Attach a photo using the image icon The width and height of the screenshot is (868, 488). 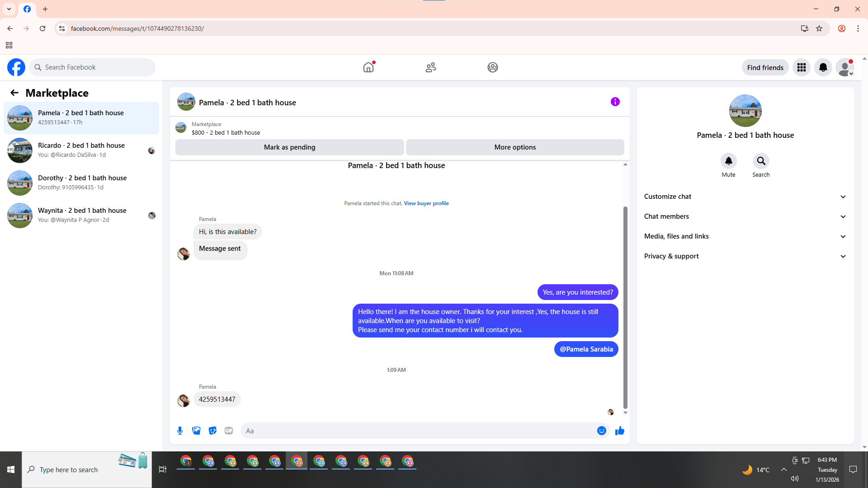click(x=196, y=431)
